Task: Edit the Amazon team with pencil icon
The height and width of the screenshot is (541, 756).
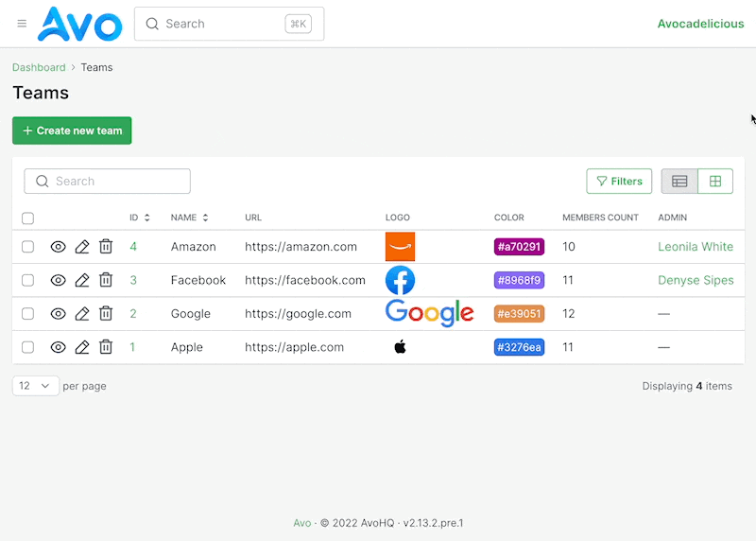Action: [82, 247]
